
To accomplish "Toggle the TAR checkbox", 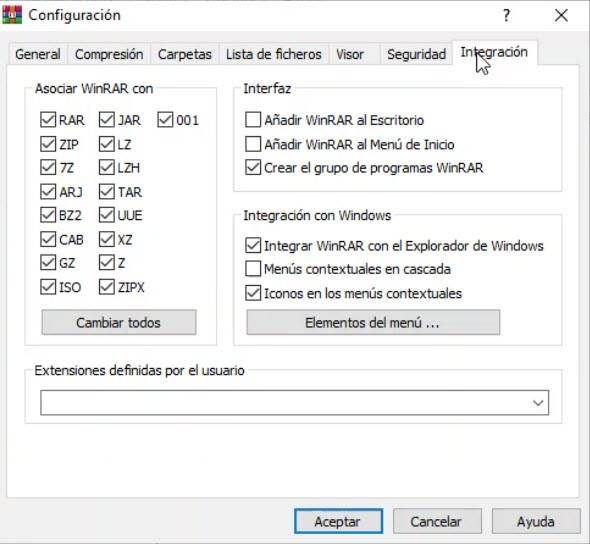I will (x=106, y=191).
